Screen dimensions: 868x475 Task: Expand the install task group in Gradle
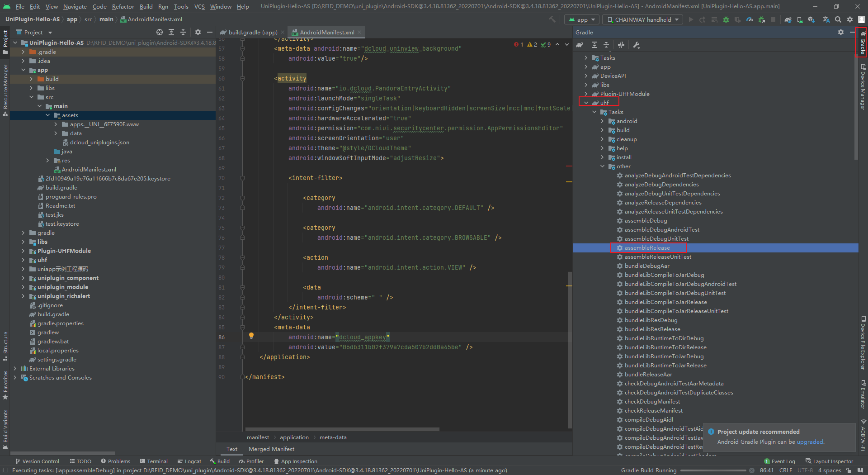[602, 157]
